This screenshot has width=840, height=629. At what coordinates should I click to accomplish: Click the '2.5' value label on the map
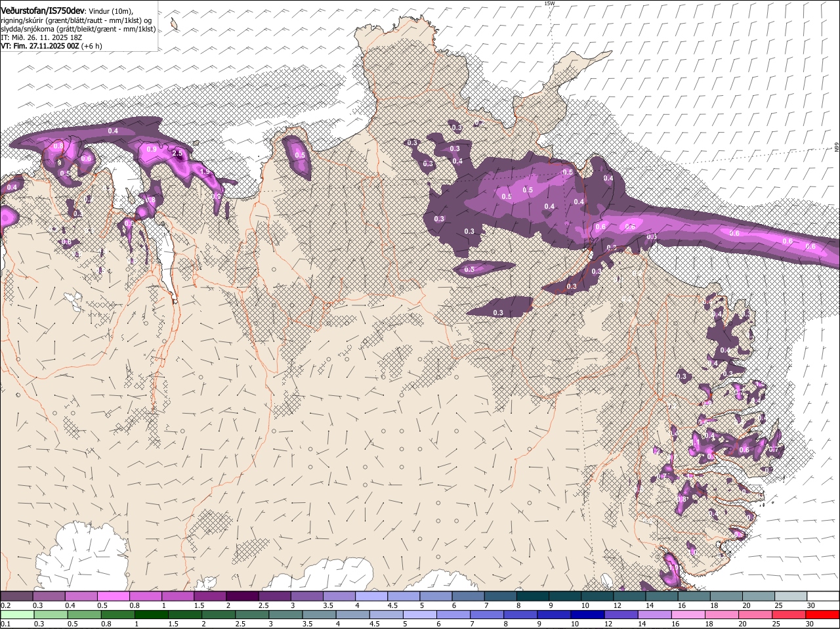point(177,153)
